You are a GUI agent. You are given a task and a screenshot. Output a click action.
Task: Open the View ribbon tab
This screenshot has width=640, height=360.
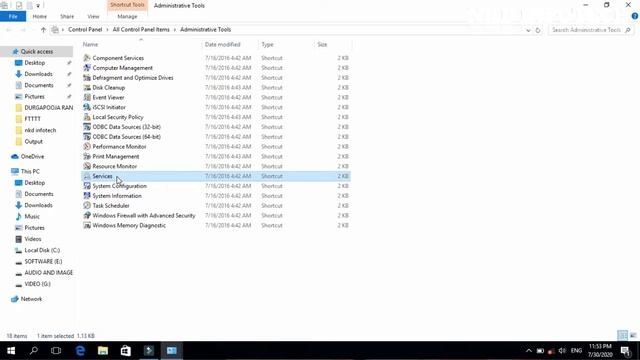93,16
